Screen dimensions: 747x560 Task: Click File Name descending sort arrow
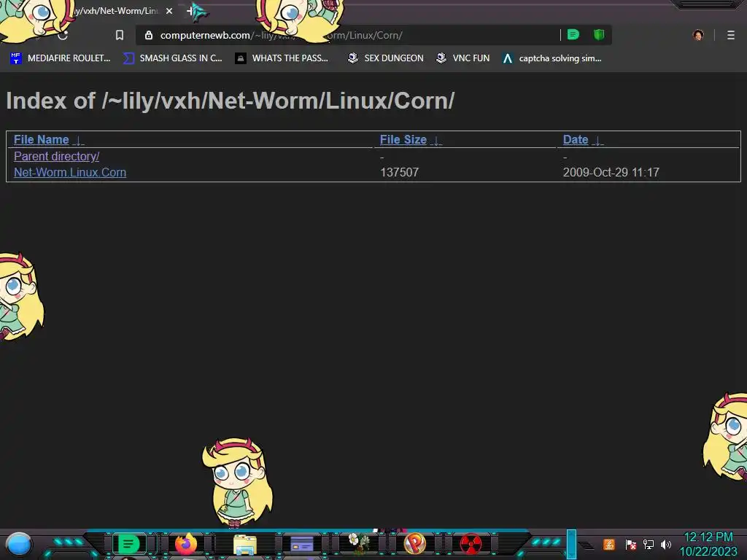(x=79, y=141)
